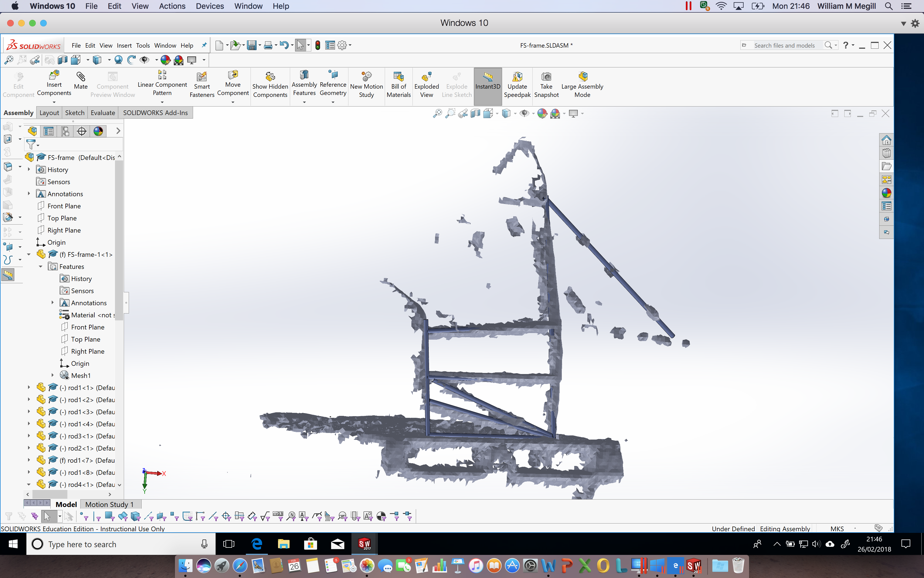Switch to the Sketch tab

pos(75,113)
